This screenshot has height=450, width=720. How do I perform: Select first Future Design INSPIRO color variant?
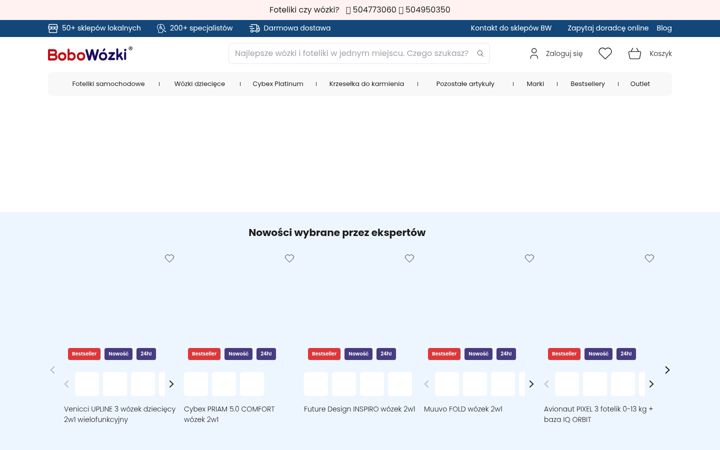pos(316,384)
